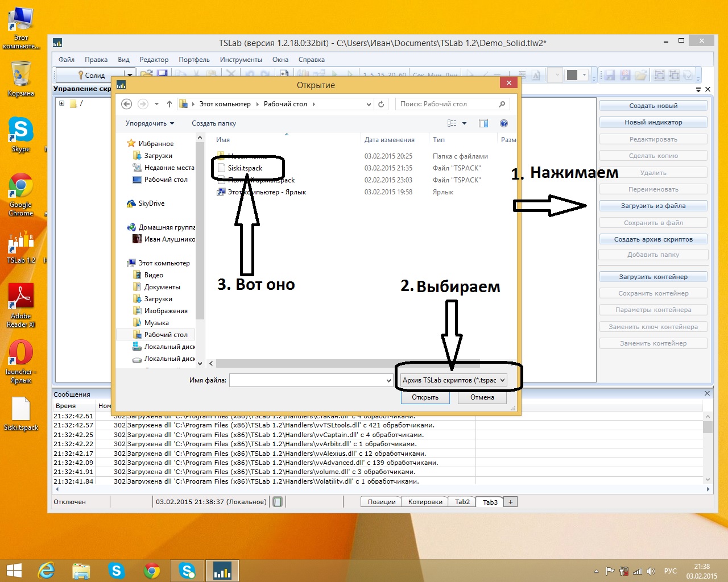Click the back arrow in Open dialog

pyautogui.click(x=127, y=104)
